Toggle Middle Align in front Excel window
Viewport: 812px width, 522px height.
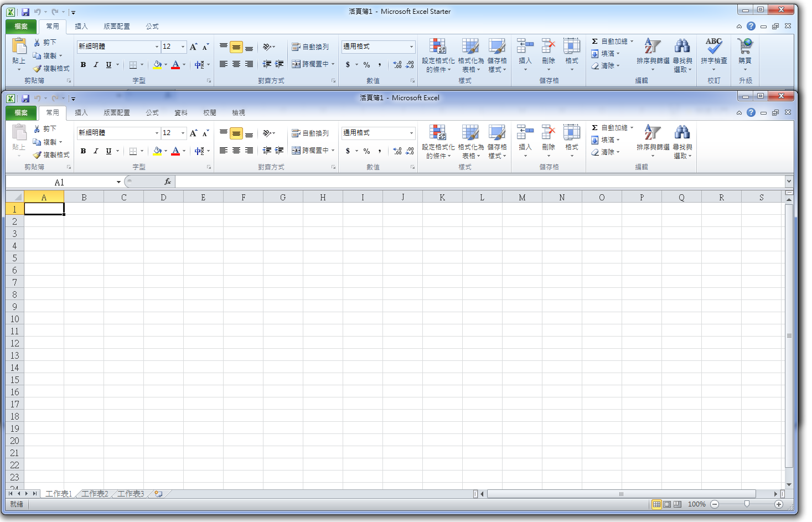[x=236, y=133]
